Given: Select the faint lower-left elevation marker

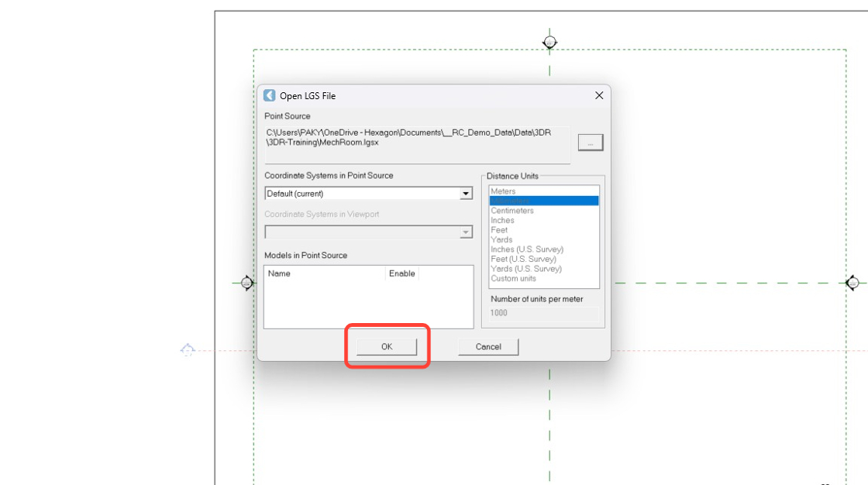Looking at the screenshot, I should click(188, 350).
